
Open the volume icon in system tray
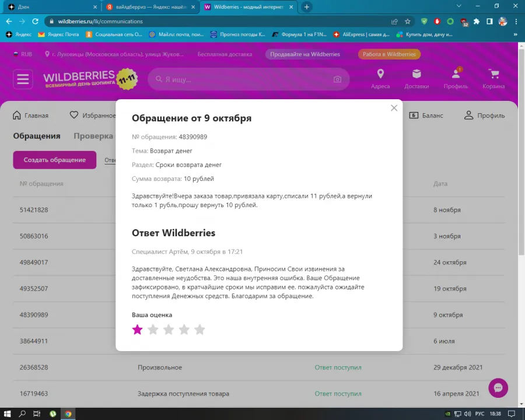pyautogui.click(x=467, y=414)
